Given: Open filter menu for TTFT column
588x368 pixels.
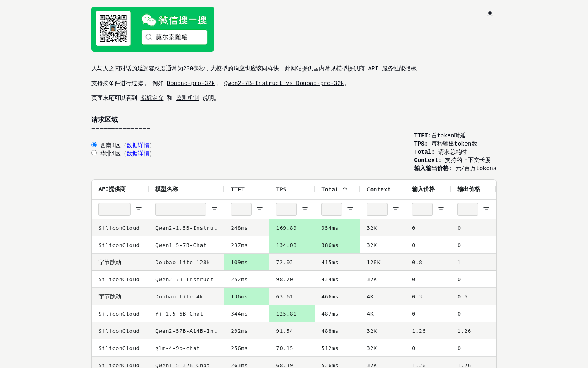Looking at the screenshot, I should [x=260, y=209].
